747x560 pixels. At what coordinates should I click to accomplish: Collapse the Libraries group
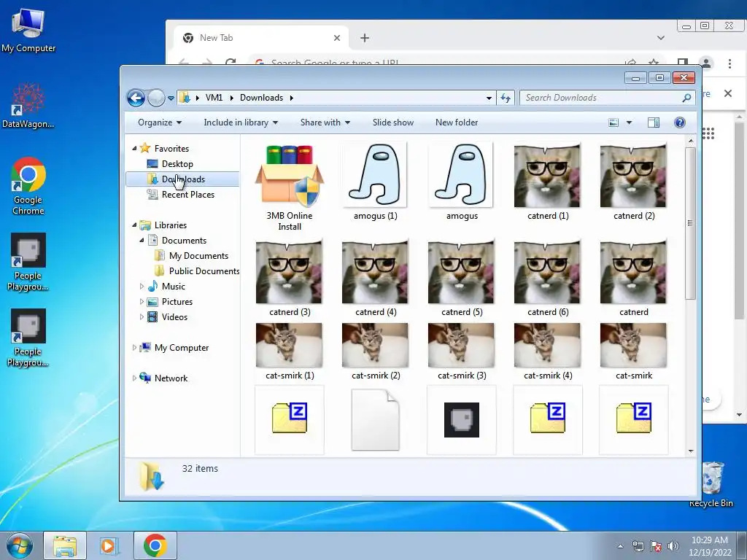coord(134,225)
